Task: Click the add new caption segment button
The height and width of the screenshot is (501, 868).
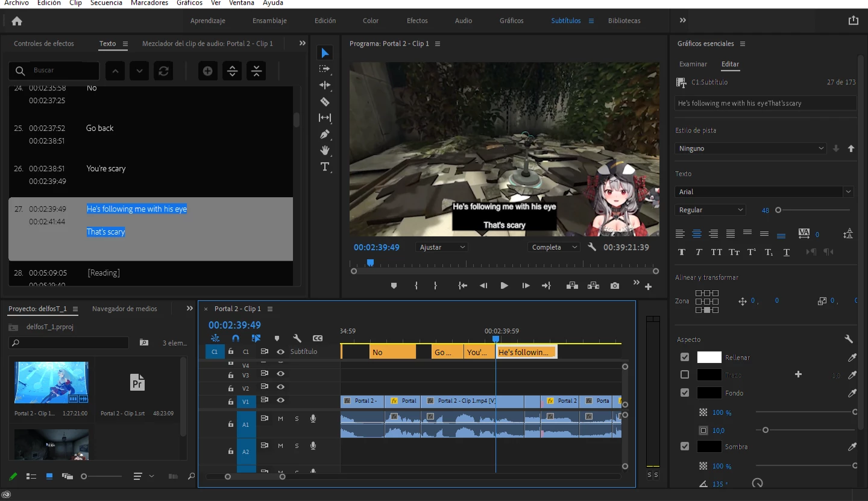Action: [207, 71]
